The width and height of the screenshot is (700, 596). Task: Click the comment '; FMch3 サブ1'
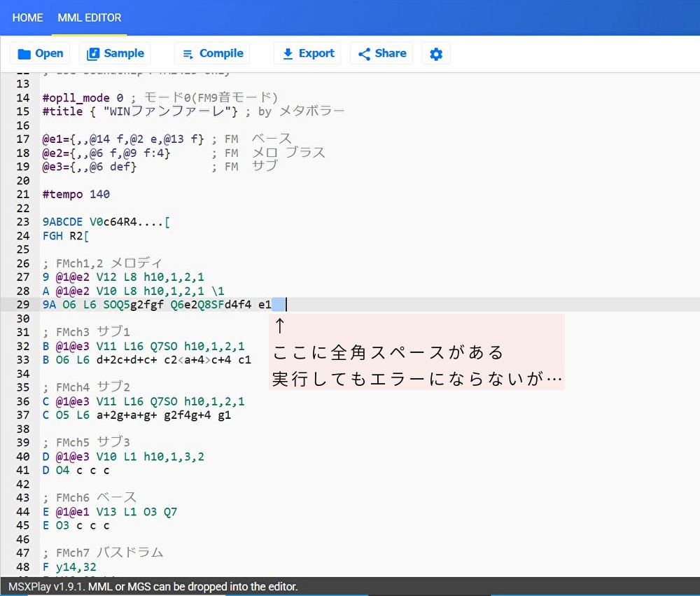pyautogui.click(x=86, y=332)
